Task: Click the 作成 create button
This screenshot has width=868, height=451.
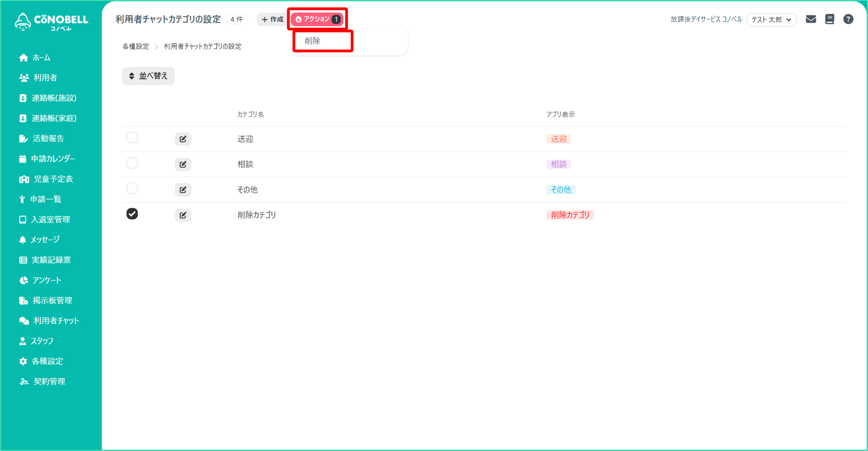Action: tap(272, 19)
